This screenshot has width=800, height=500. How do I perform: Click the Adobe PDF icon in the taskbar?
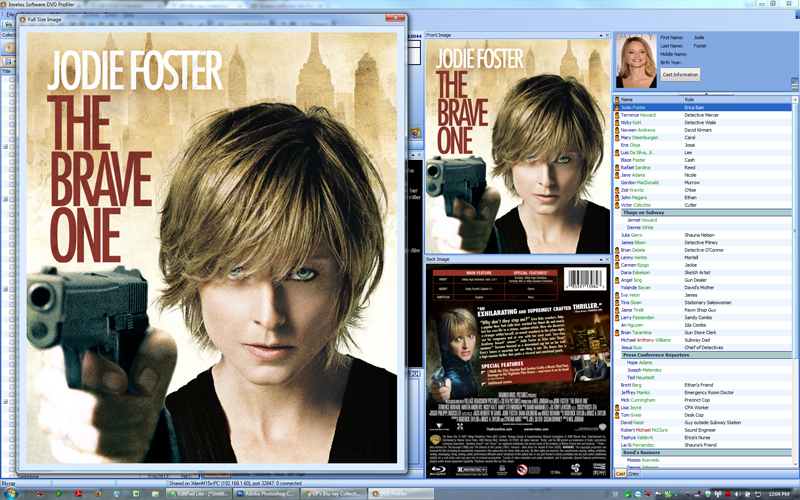[79, 494]
